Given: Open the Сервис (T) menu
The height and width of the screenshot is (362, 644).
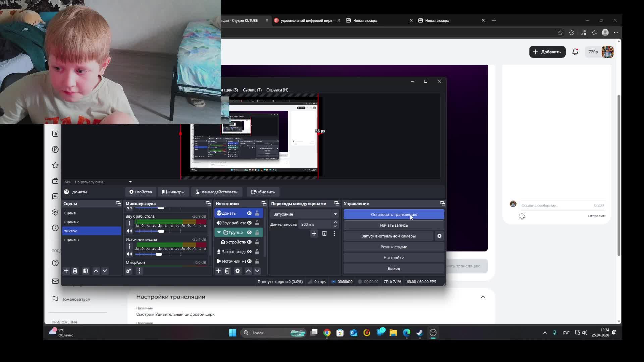Looking at the screenshot, I should click(252, 90).
